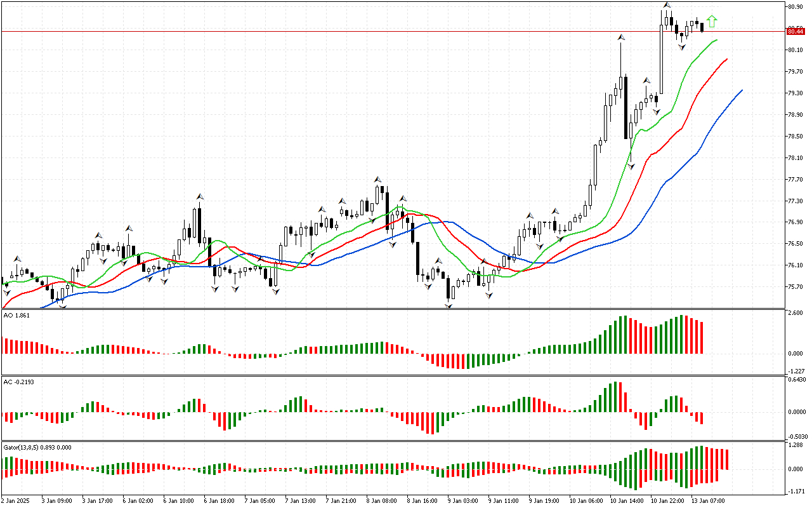Click the 77.30 price scale label
The image size is (812, 508).
pyautogui.click(x=795, y=201)
